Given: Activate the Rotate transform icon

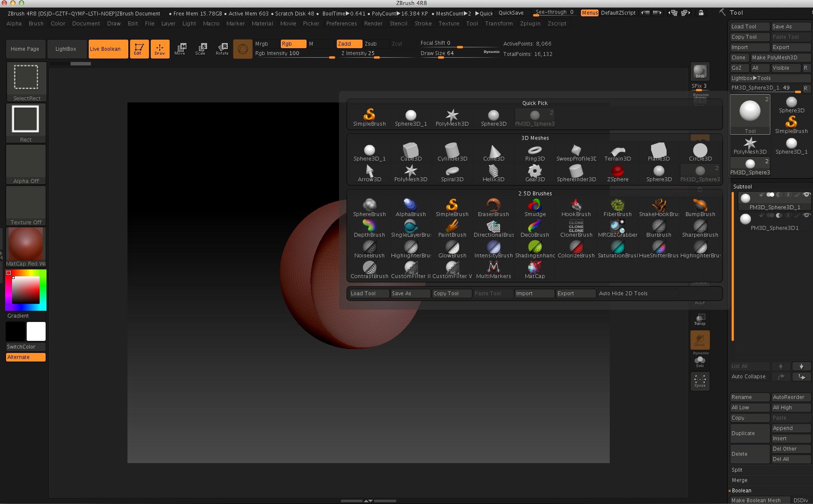Looking at the screenshot, I should coord(222,49).
